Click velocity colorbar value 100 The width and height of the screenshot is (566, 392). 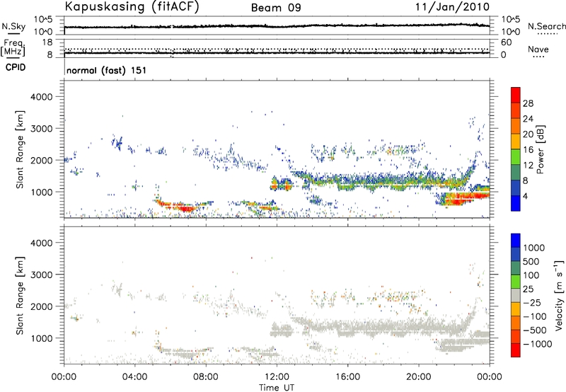click(531, 275)
